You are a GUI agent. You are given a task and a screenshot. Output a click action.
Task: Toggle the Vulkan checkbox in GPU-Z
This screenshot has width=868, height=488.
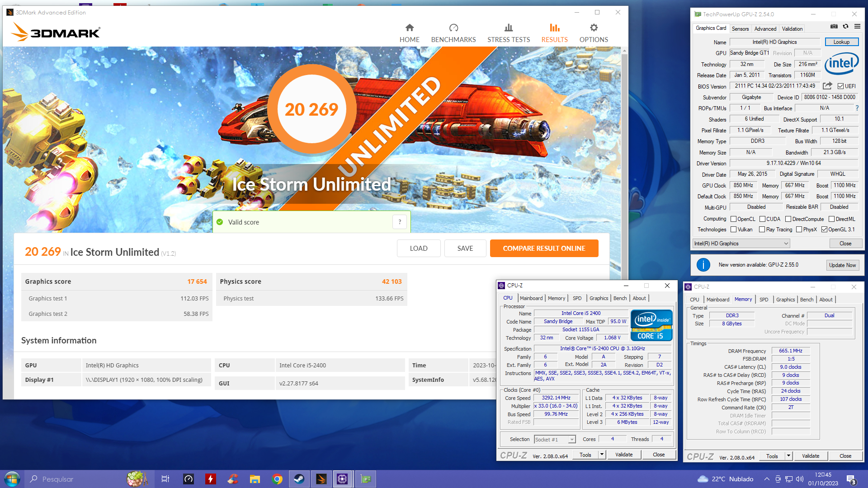(733, 230)
